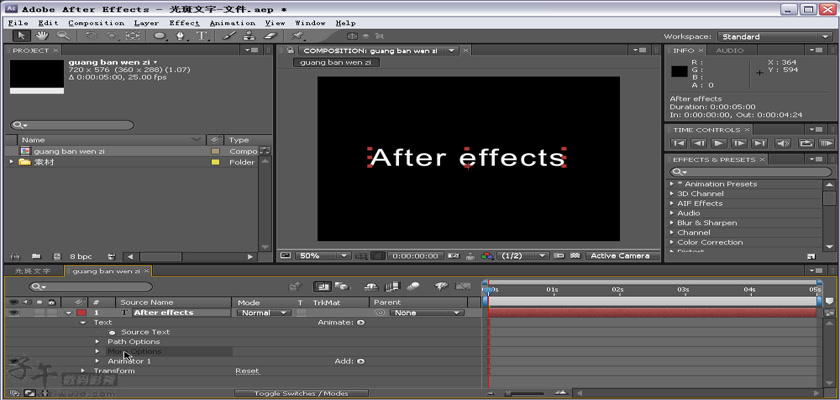This screenshot has width=840, height=400.
Task: Open the Composition menu
Action: [x=96, y=23]
